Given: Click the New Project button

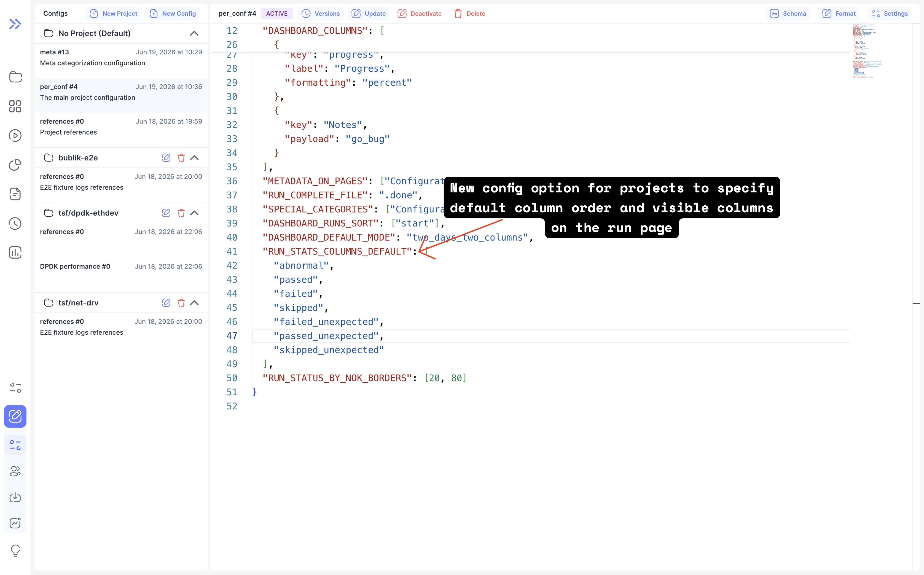Looking at the screenshot, I should 113,14.
